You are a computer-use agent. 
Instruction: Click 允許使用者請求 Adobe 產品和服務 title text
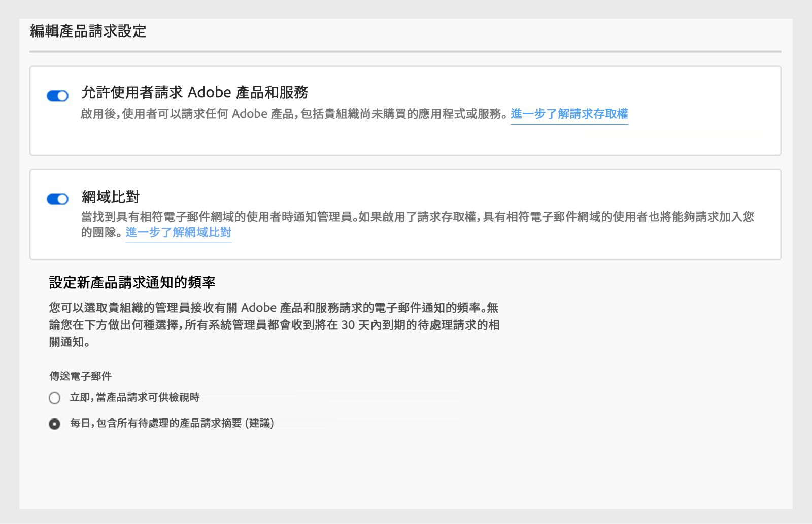coord(195,92)
